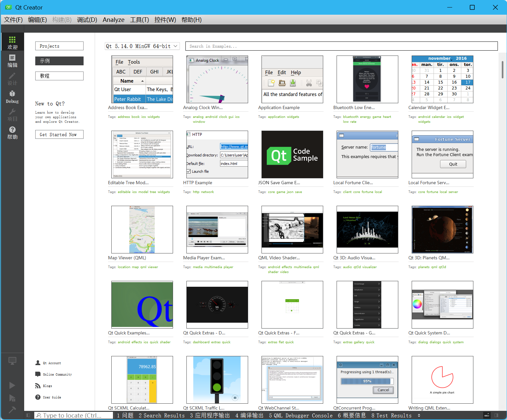Click the green Run play button
The image size is (507, 420).
[x=12, y=385]
